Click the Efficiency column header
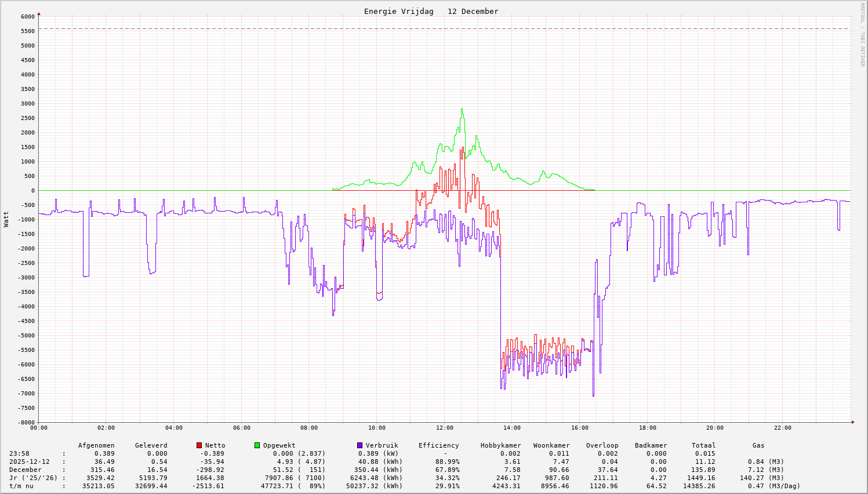868x494 pixels. coord(438,445)
